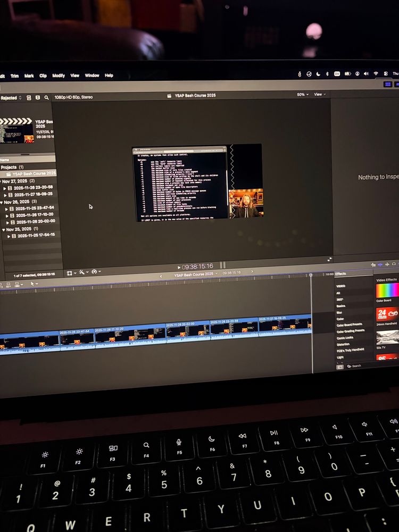Viewport: 399px width, 532px height.
Task: Expand clip 2025-11-25 17-54-15 in browser list
Action: [x=9, y=237]
